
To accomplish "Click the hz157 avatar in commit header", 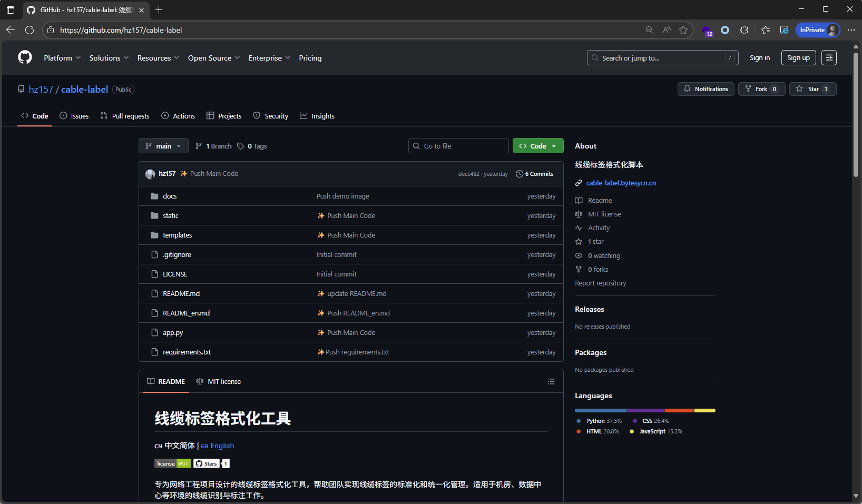I will pyautogui.click(x=150, y=174).
